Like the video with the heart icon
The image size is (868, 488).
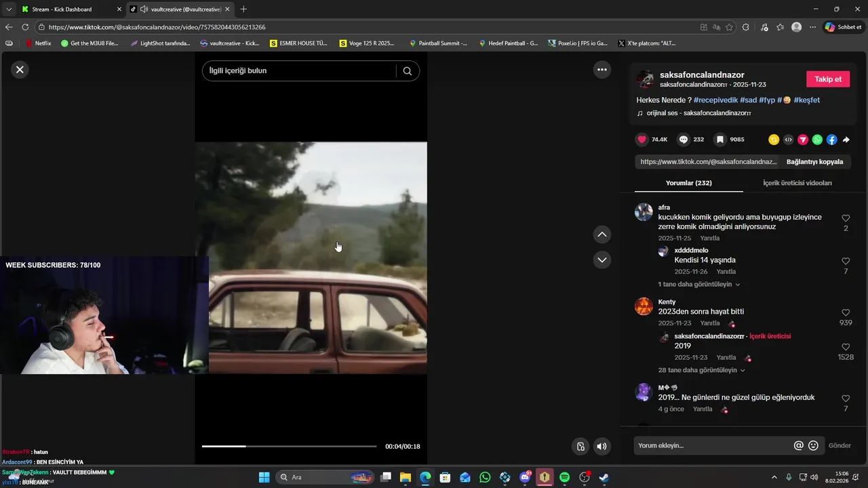(642, 140)
